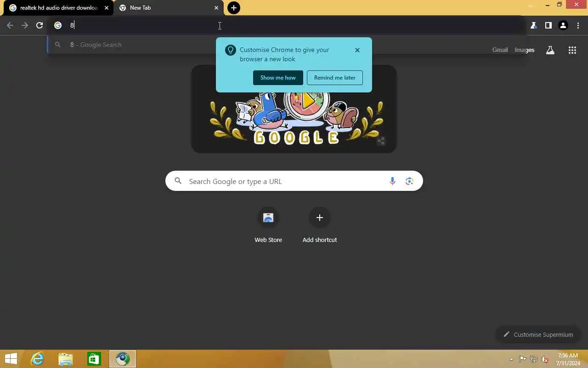Start voice search with microphone icon
Screen dimensions: 588x368
[392, 181]
